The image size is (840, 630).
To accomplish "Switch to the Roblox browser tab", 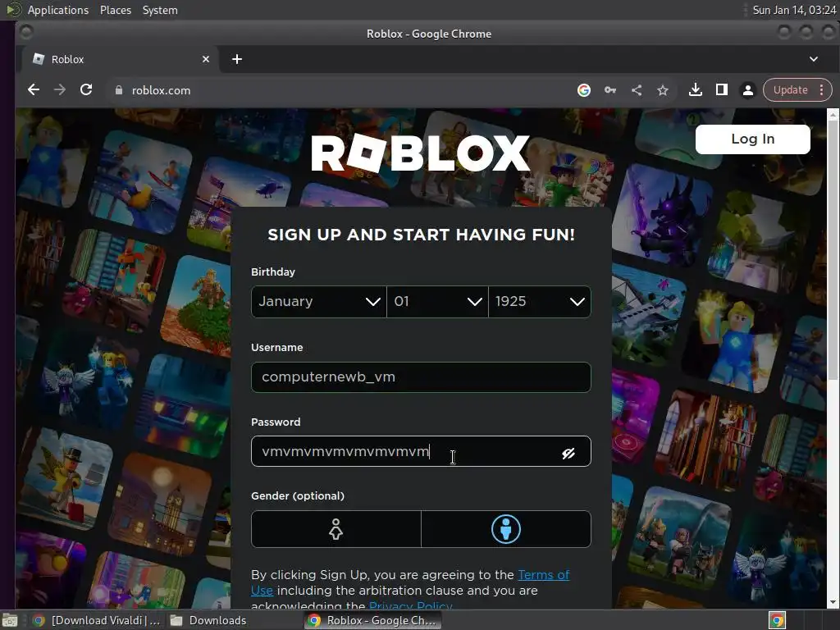I will pos(120,59).
